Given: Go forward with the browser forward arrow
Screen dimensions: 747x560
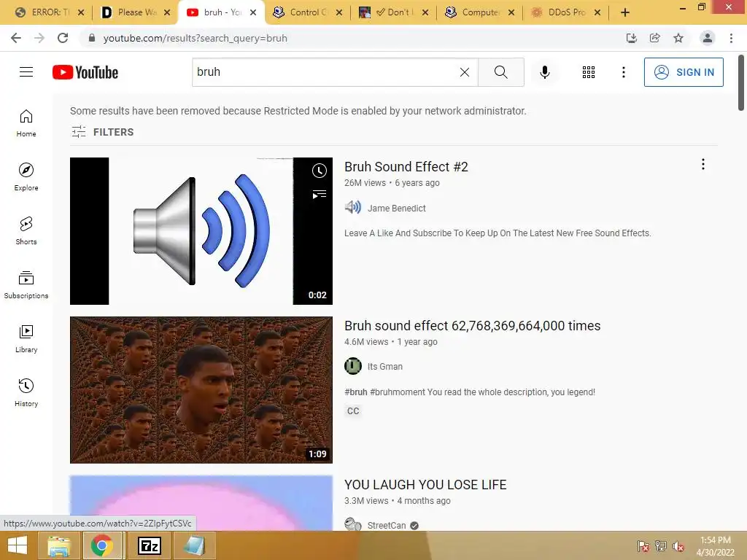Looking at the screenshot, I should pyautogui.click(x=39, y=38).
